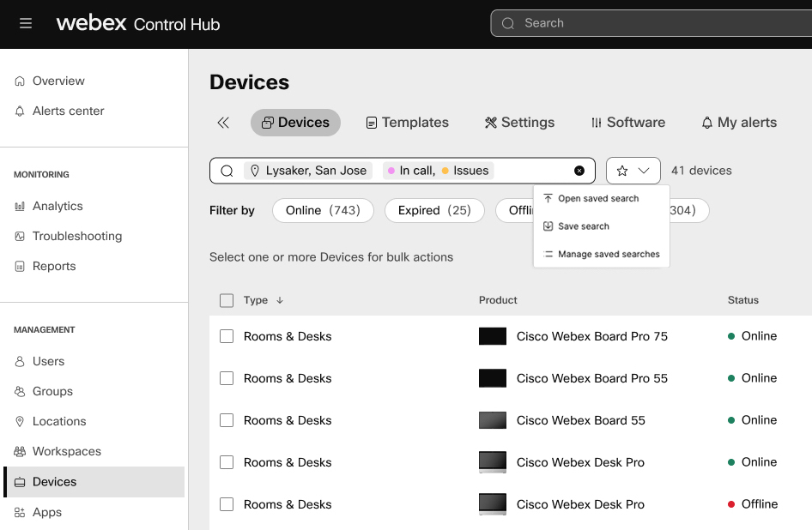This screenshot has width=812, height=530.
Task: Check the Cisco Webex Board Pro 75 row
Action: (x=227, y=336)
